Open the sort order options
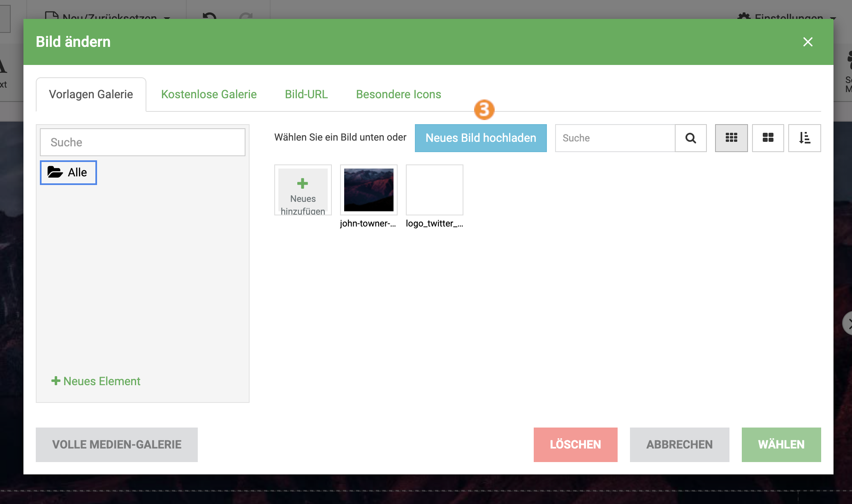This screenshot has height=504, width=852. point(804,138)
